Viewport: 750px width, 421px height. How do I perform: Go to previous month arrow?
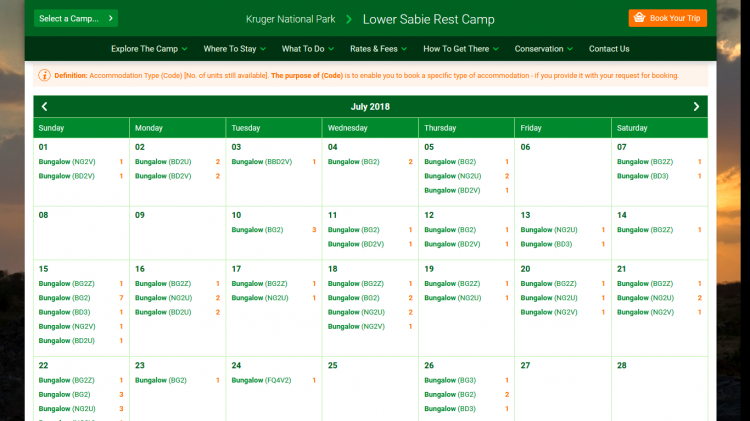(44, 107)
